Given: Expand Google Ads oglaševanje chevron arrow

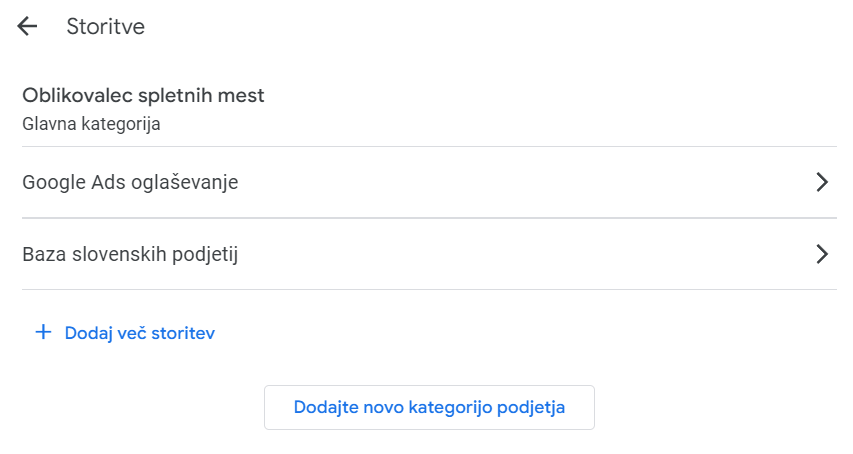Looking at the screenshot, I should coord(822,182).
